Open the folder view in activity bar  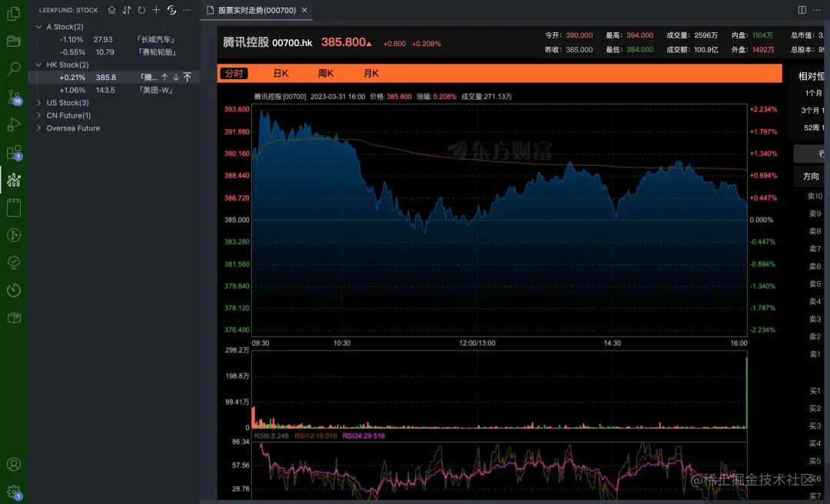14,41
